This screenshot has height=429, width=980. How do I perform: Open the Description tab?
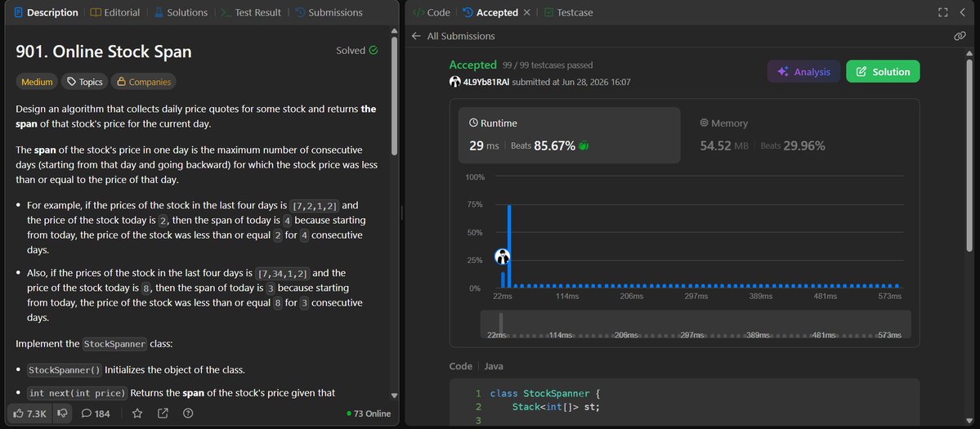tap(47, 12)
